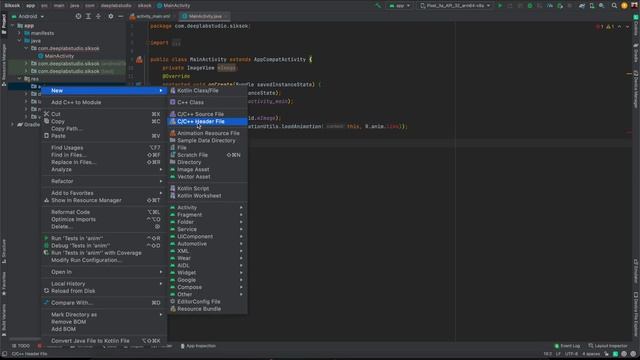Click the yellow warning indicator in editor corner
640x360 pixels.
click(610, 27)
